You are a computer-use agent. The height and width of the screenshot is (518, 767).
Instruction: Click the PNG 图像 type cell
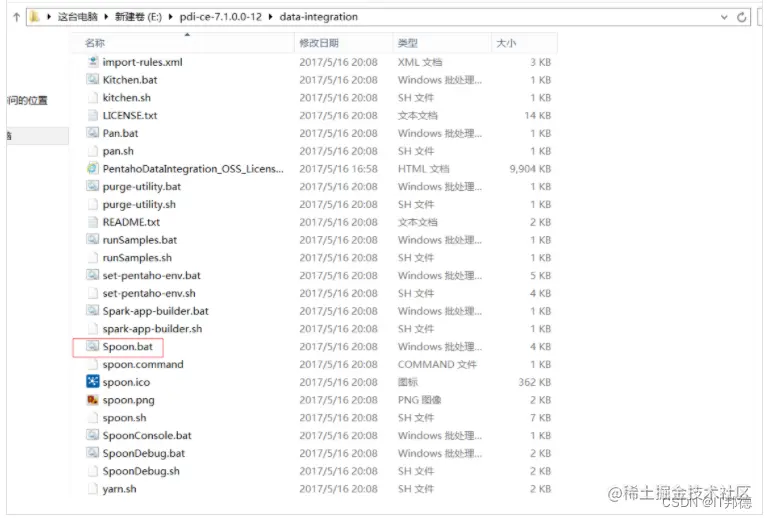[419, 400]
